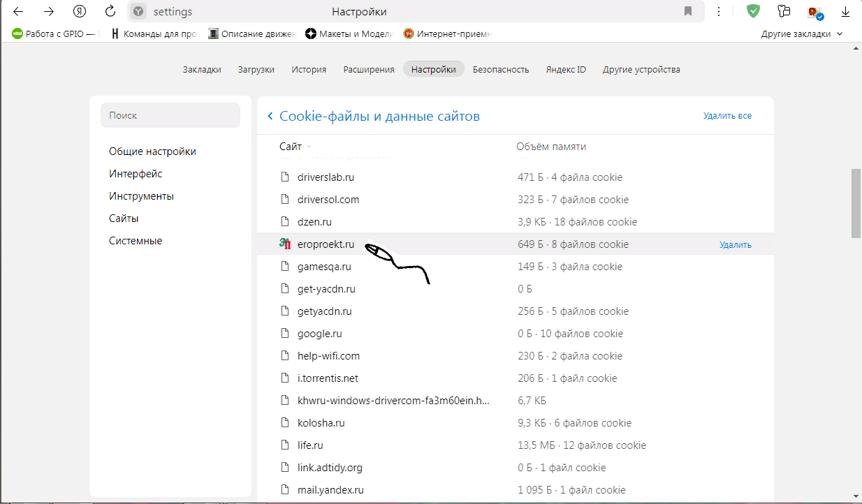Open the Описание движен… bookmark

pos(252,34)
